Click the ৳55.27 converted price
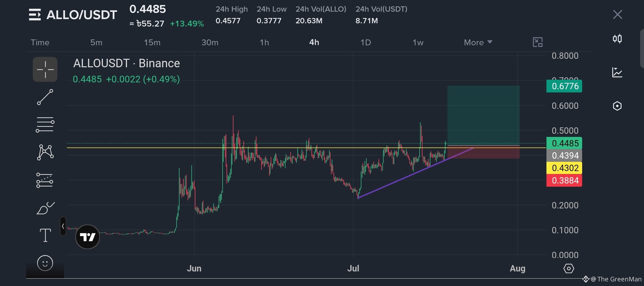The image size is (644, 286). point(150,24)
